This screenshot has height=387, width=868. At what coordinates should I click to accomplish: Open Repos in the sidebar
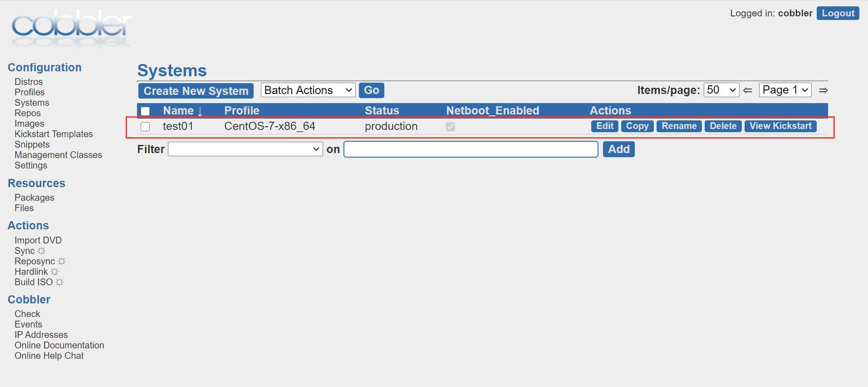coord(28,113)
